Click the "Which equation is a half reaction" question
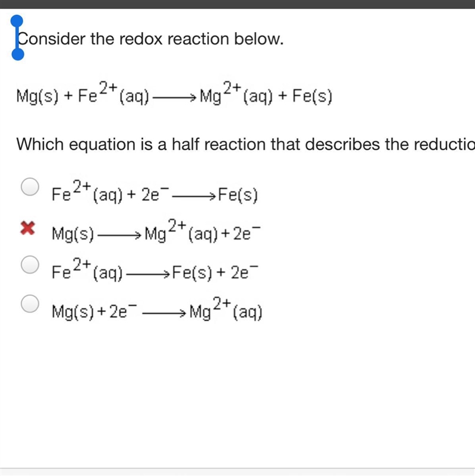475x476 pixels. click(246, 144)
